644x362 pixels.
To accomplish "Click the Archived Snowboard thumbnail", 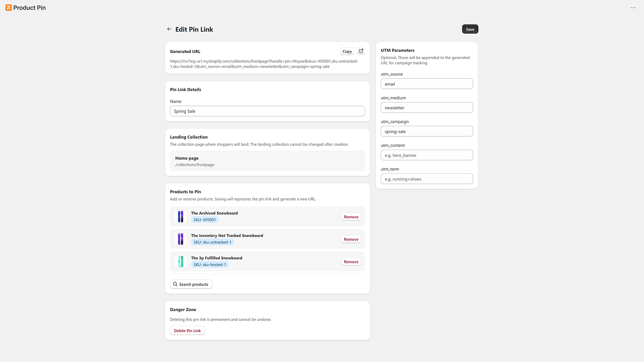I will [x=181, y=216].
